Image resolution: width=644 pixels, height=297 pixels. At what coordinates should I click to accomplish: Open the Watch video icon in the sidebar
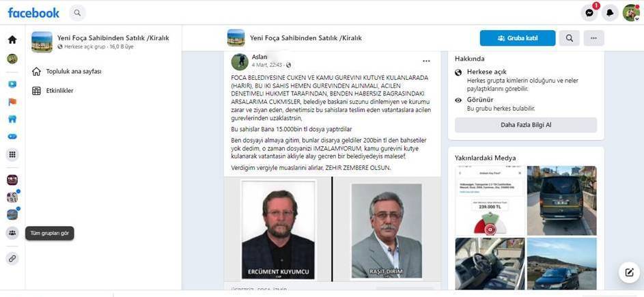(12, 84)
